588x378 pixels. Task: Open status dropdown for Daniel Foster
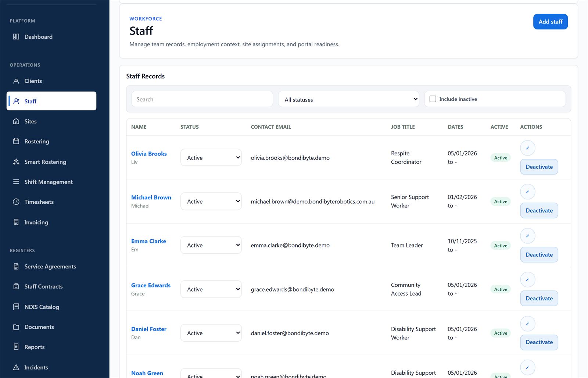[211, 333]
